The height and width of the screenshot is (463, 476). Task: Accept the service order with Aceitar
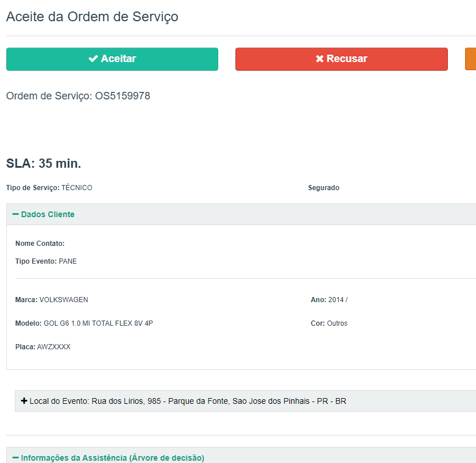tap(112, 59)
